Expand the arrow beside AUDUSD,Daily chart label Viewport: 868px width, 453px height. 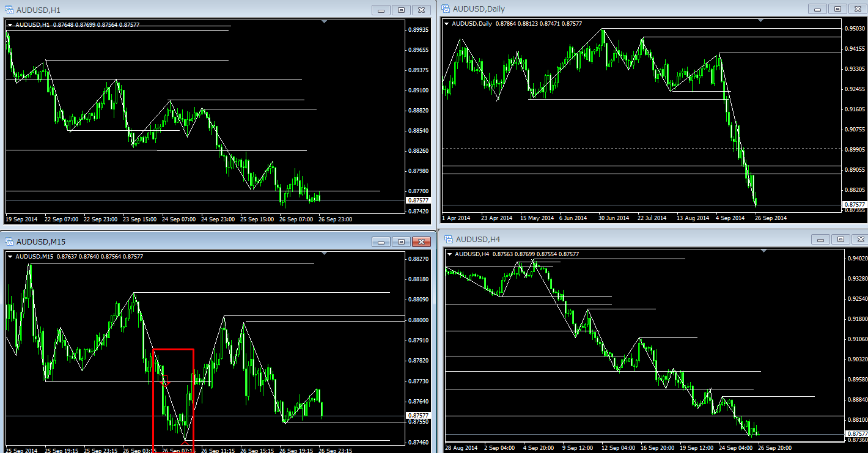(x=446, y=24)
